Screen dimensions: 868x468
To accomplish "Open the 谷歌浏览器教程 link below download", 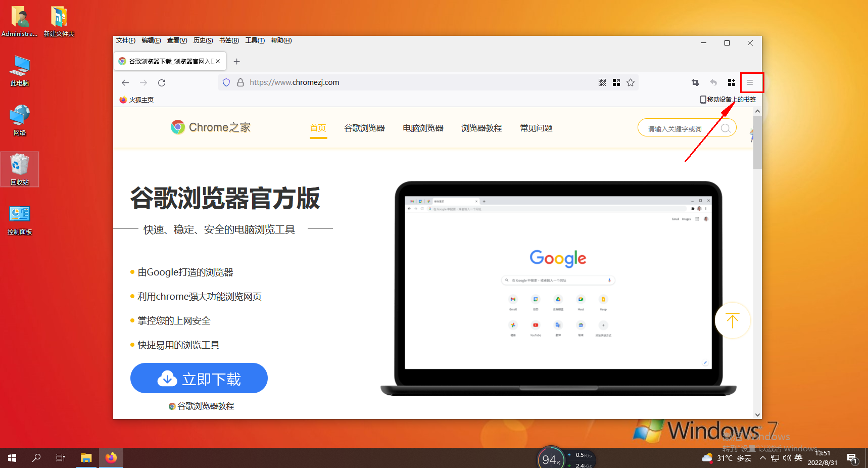I will pyautogui.click(x=202, y=406).
